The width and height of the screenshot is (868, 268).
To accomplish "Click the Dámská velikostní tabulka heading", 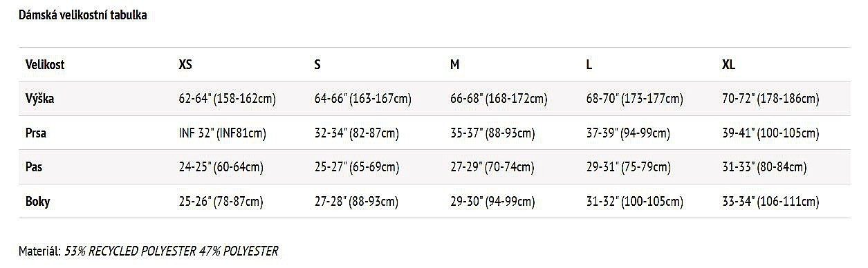I will [82, 15].
